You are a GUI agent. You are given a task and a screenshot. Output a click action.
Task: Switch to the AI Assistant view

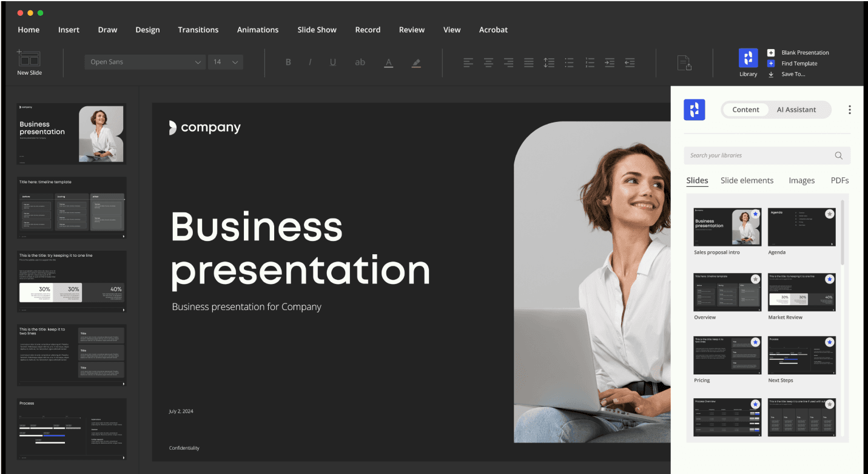[x=796, y=110]
